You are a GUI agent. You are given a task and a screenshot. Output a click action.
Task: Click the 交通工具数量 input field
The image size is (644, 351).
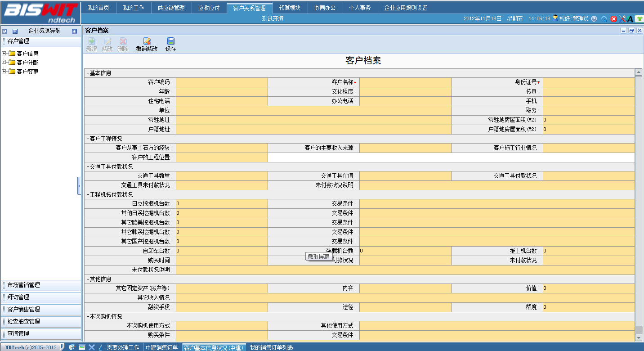[x=222, y=175]
